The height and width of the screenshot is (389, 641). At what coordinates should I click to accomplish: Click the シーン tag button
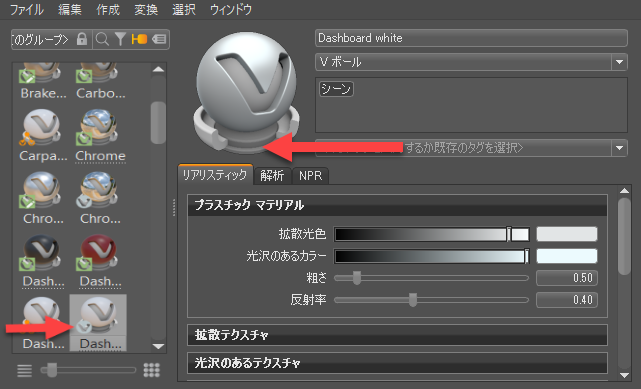click(x=336, y=89)
